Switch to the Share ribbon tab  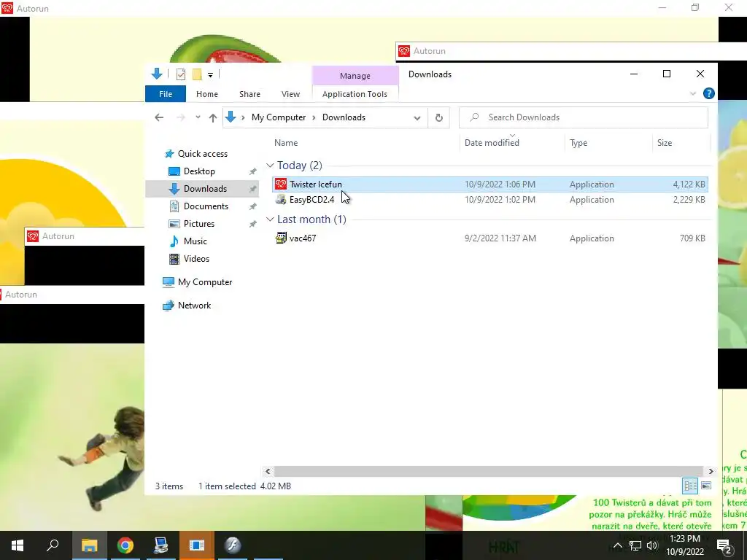[x=249, y=94]
